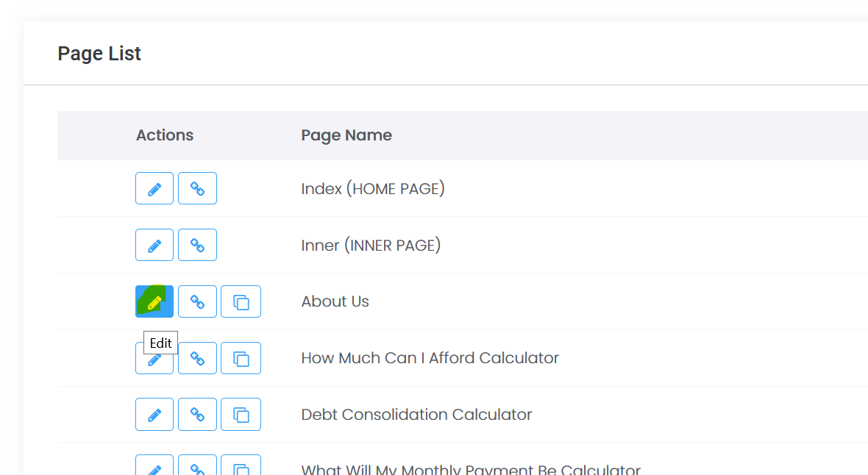Click link icon for Inner page row
868x475 pixels.
tap(197, 245)
